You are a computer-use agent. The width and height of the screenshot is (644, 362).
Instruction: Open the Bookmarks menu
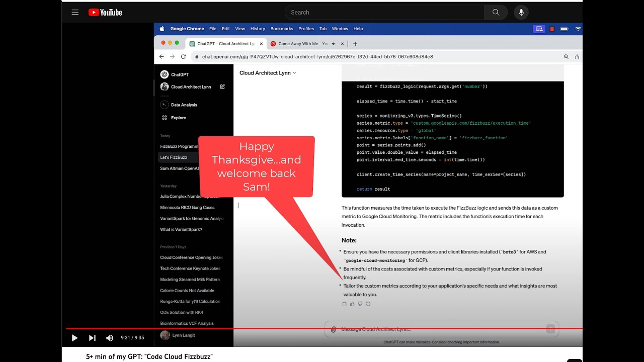coord(282,29)
